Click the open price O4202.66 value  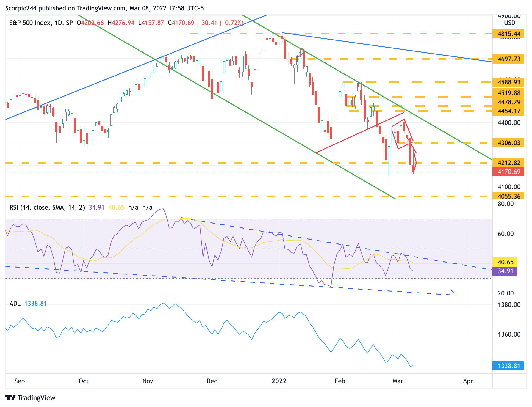90,23
